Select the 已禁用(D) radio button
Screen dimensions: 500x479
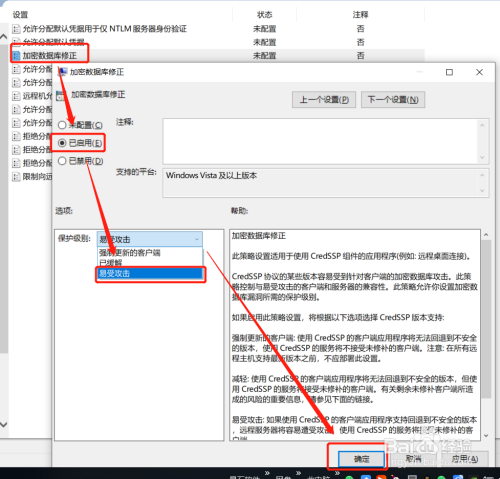point(62,161)
